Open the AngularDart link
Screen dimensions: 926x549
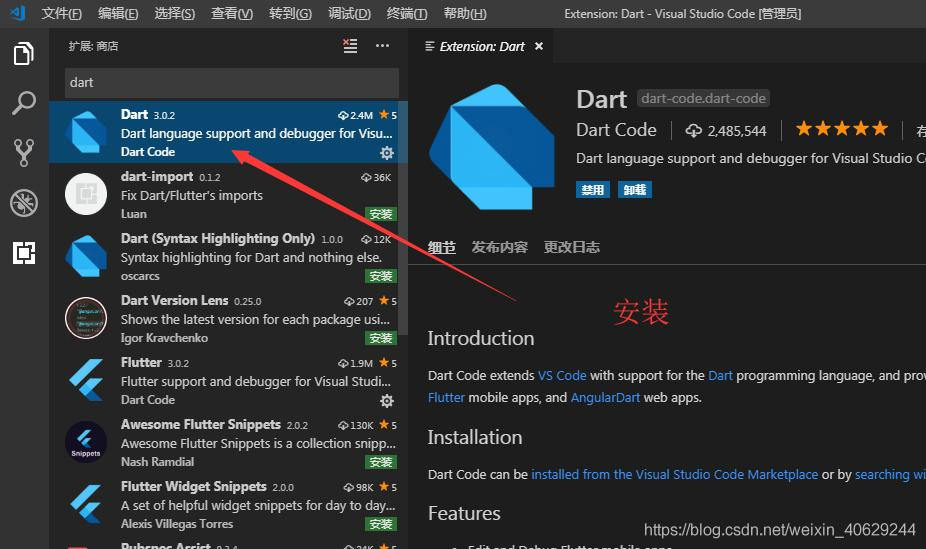605,397
